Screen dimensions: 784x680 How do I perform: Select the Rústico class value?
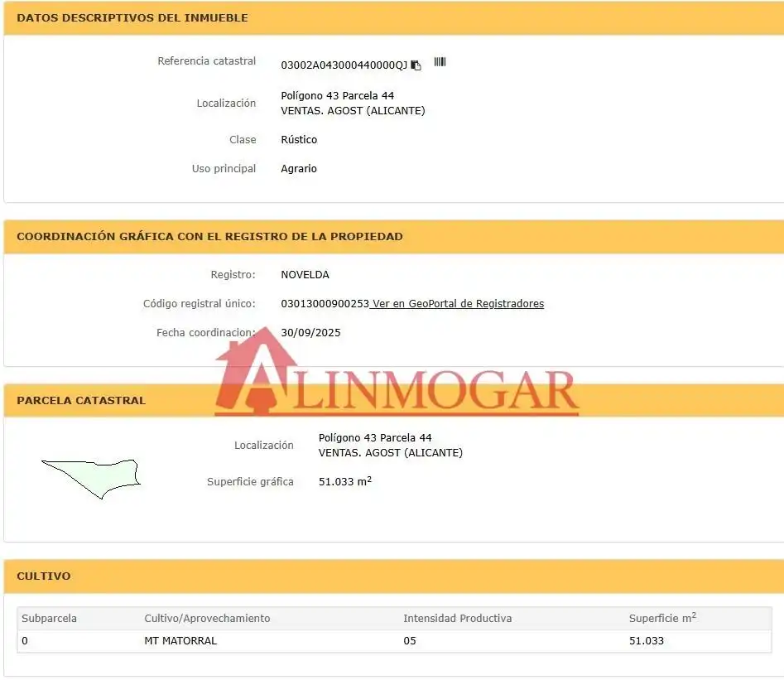[x=299, y=140]
